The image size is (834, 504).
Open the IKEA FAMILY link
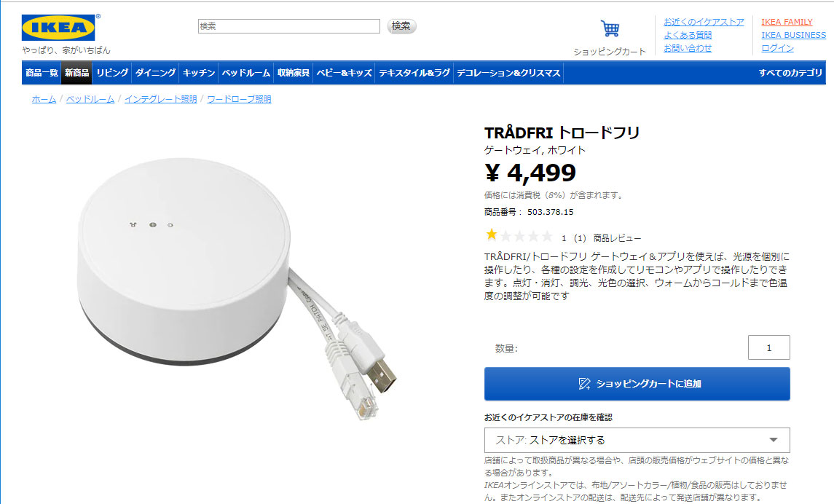pos(787,22)
